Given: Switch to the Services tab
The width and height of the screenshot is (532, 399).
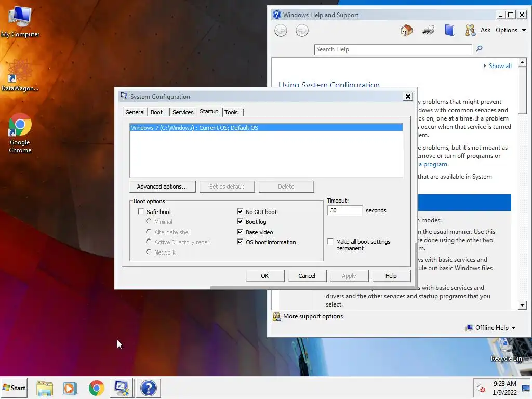Looking at the screenshot, I should (183, 112).
